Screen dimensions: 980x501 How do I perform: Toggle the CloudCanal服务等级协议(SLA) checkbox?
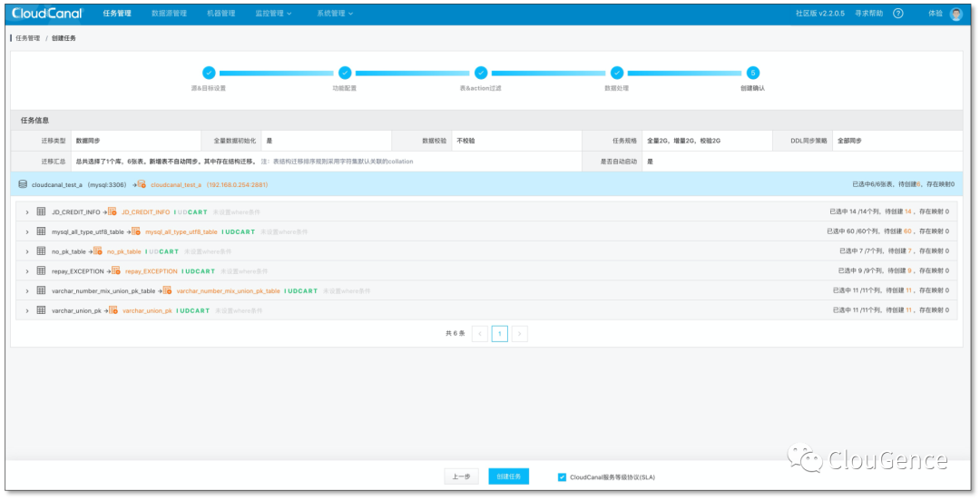click(x=562, y=477)
